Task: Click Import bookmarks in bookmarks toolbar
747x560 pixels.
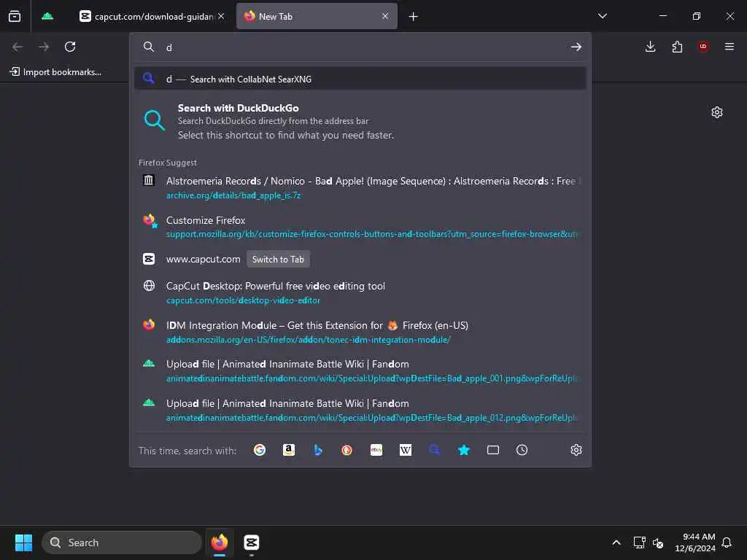Action: click(x=55, y=72)
